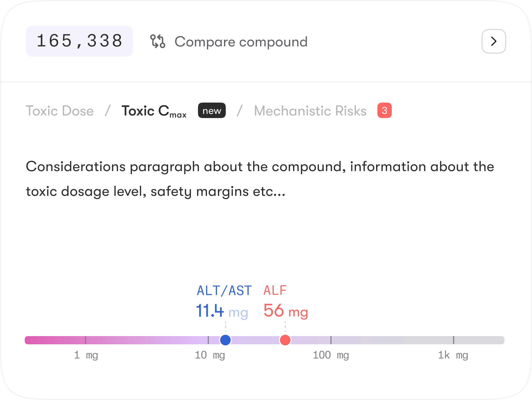This screenshot has height=400, width=532.
Task: Click the 10 mg tick on dose scale
Action: pos(208,340)
